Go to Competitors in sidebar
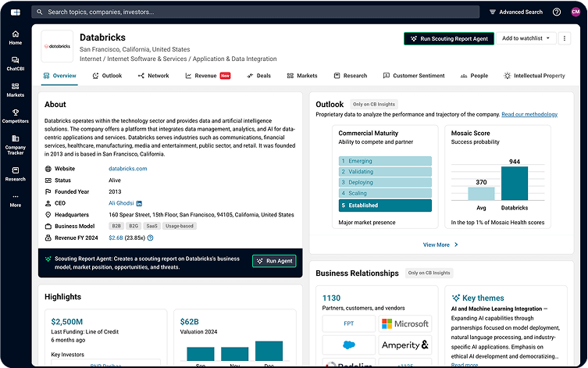 click(x=16, y=116)
